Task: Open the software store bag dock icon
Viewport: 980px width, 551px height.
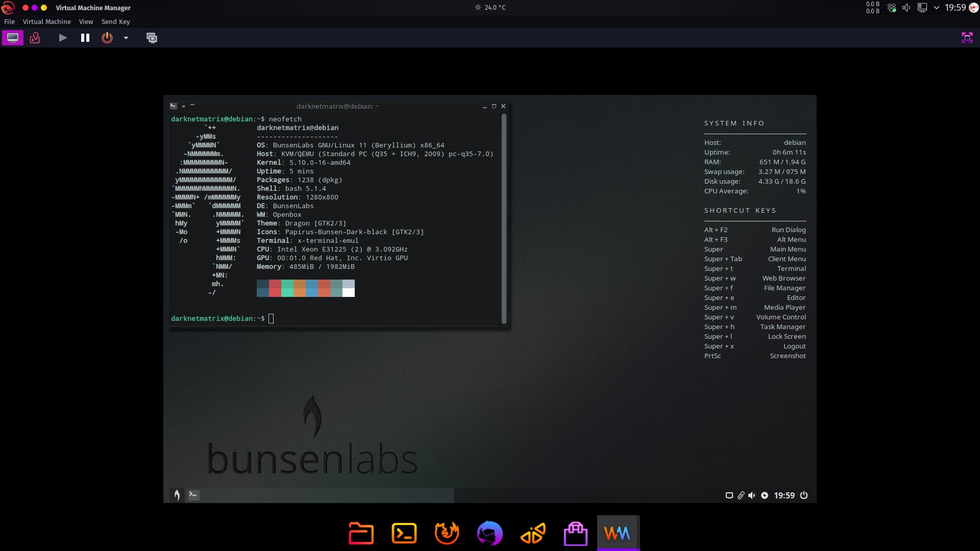Action: 576,534
